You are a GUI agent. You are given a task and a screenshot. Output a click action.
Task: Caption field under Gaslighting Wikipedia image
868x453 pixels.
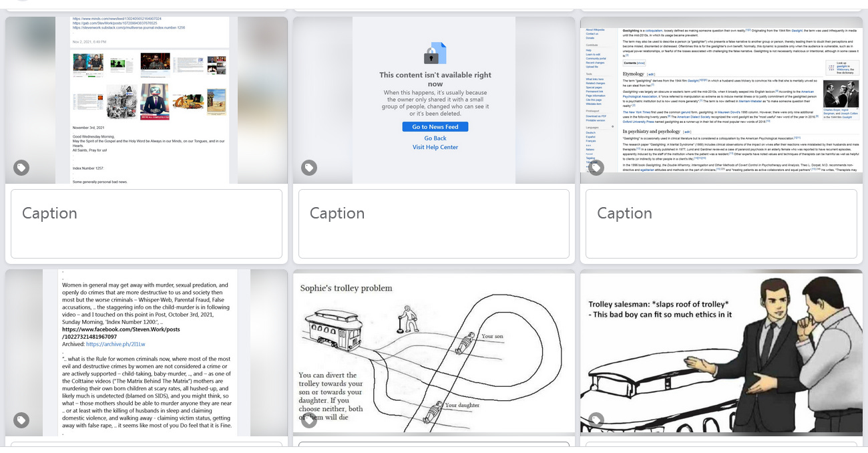[x=721, y=224]
